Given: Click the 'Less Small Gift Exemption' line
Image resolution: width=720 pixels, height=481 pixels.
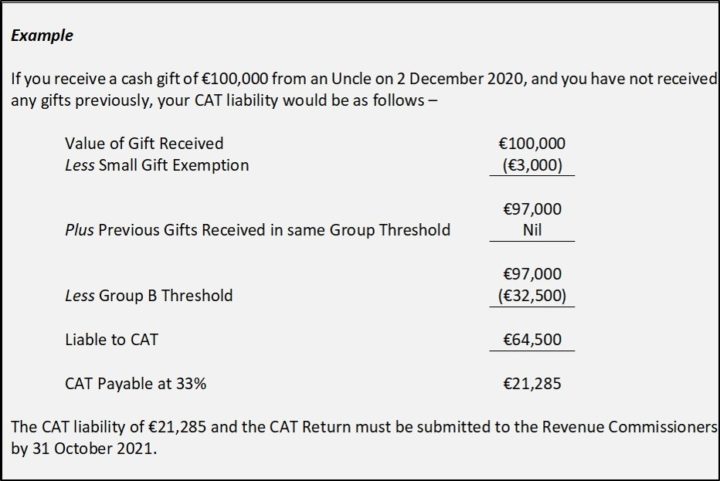Looking at the screenshot, I should tap(157, 165).
